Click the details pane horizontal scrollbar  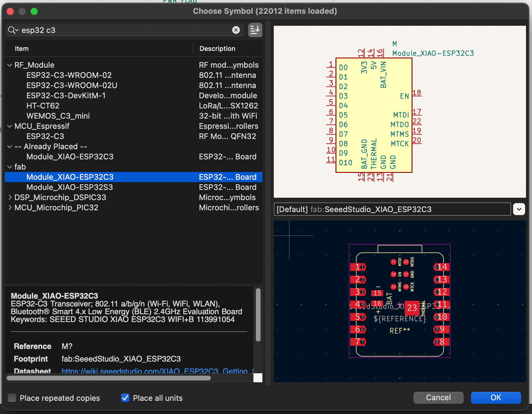[108, 378]
